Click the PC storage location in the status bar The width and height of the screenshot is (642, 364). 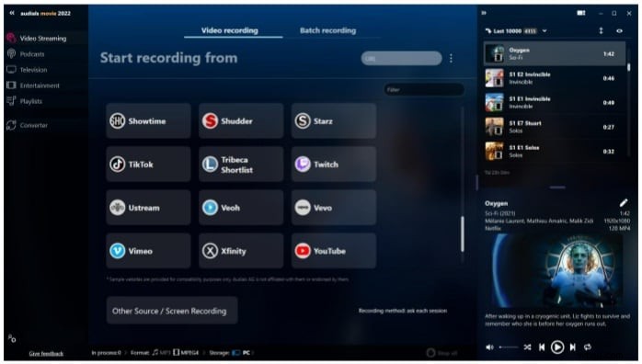click(241, 353)
